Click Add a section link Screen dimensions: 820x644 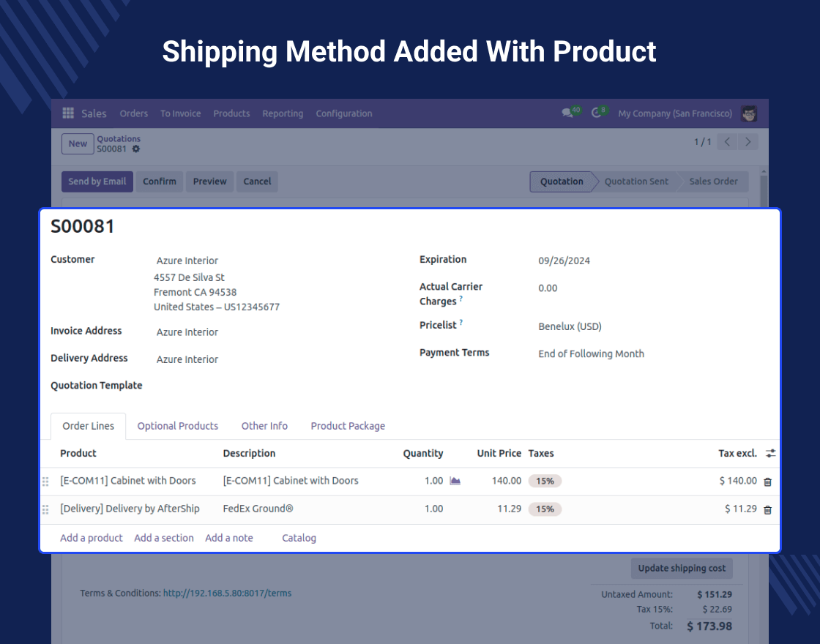164,538
